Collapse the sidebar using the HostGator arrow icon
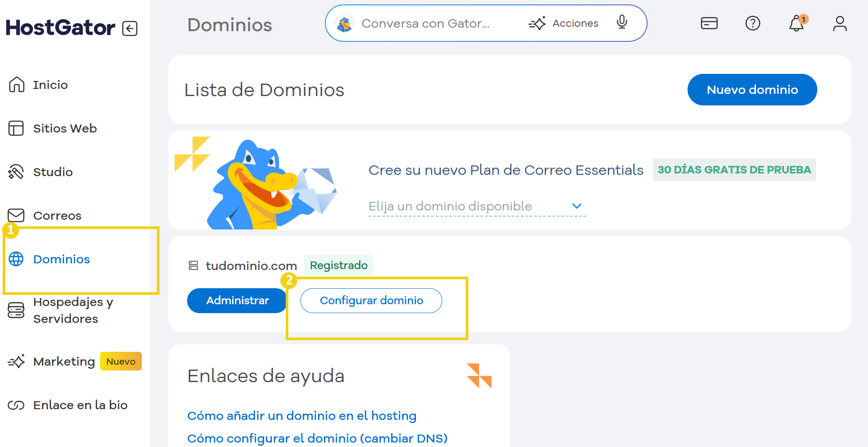 130,28
